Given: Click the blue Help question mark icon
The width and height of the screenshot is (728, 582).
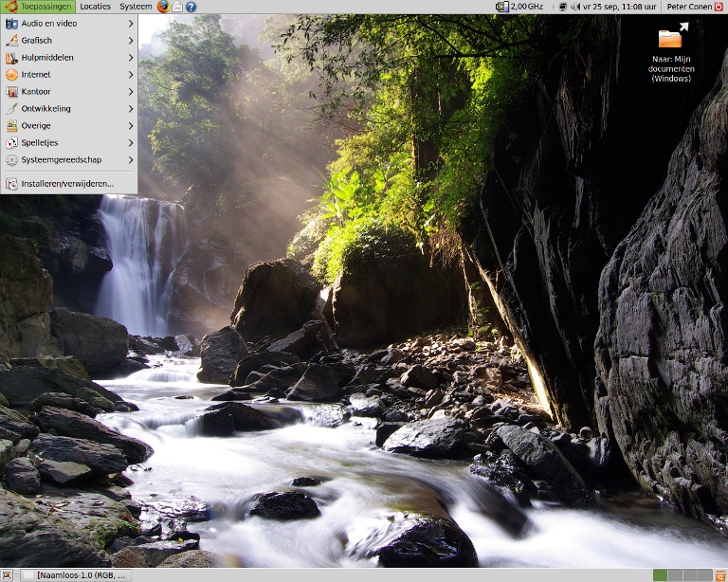Looking at the screenshot, I should click(x=191, y=7).
